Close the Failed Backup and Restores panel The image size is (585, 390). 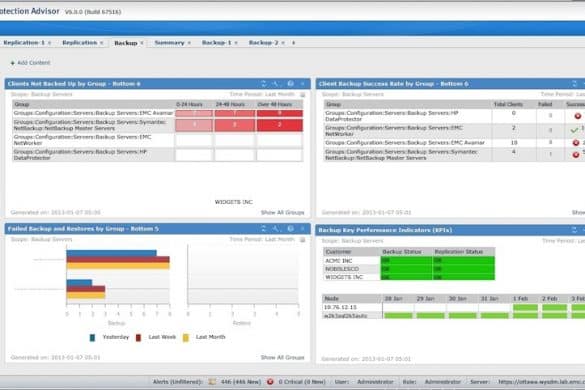pos(303,228)
